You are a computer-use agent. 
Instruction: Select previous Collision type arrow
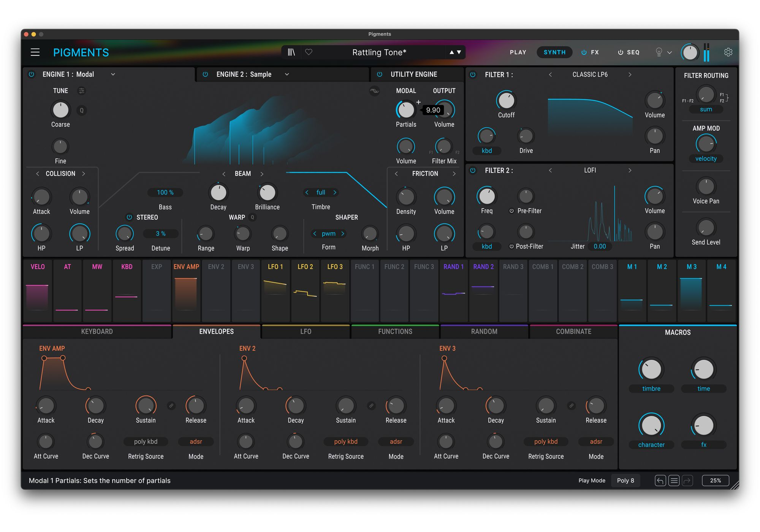point(37,174)
